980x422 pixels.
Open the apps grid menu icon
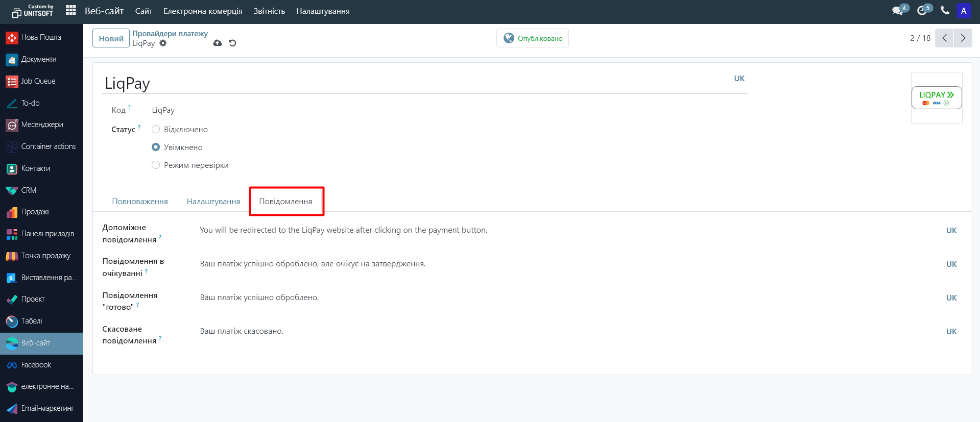71,11
